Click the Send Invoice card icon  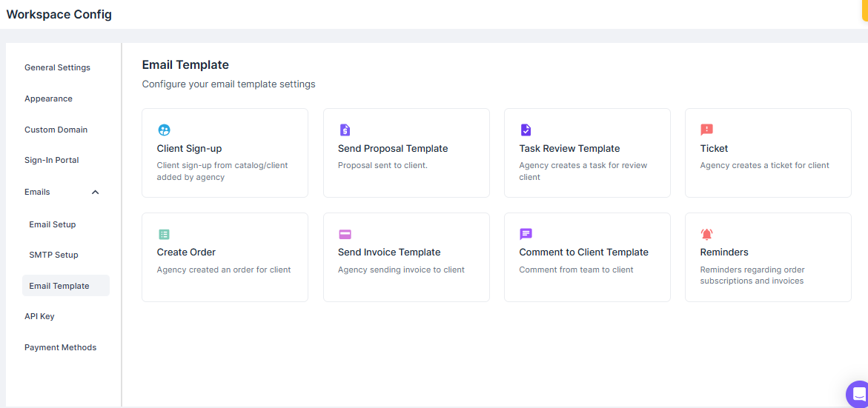click(x=345, y=234)
